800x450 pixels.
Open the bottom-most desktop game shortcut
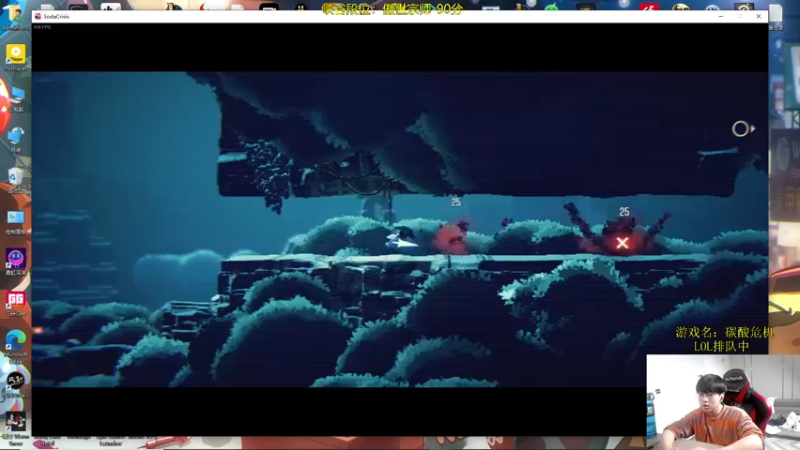16,424
